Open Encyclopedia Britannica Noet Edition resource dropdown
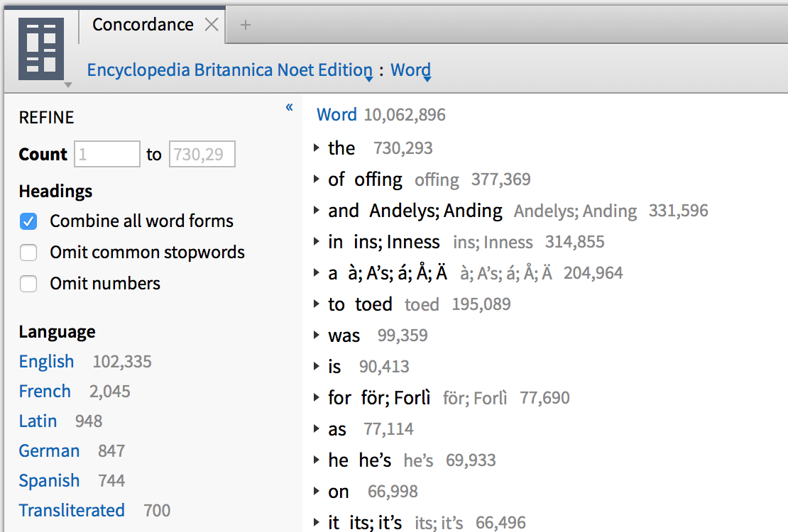This screenshot has height=532, width=788. (230, 70)
